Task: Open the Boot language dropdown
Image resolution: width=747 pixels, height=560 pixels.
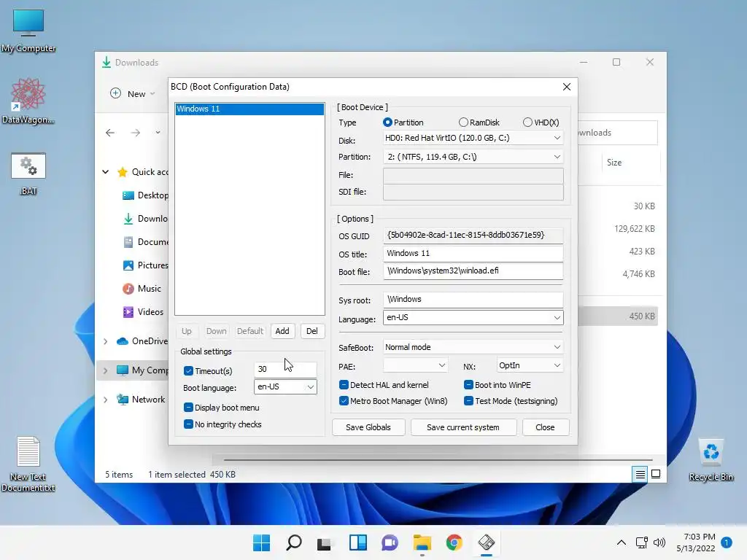Action: tap(285, 386)
